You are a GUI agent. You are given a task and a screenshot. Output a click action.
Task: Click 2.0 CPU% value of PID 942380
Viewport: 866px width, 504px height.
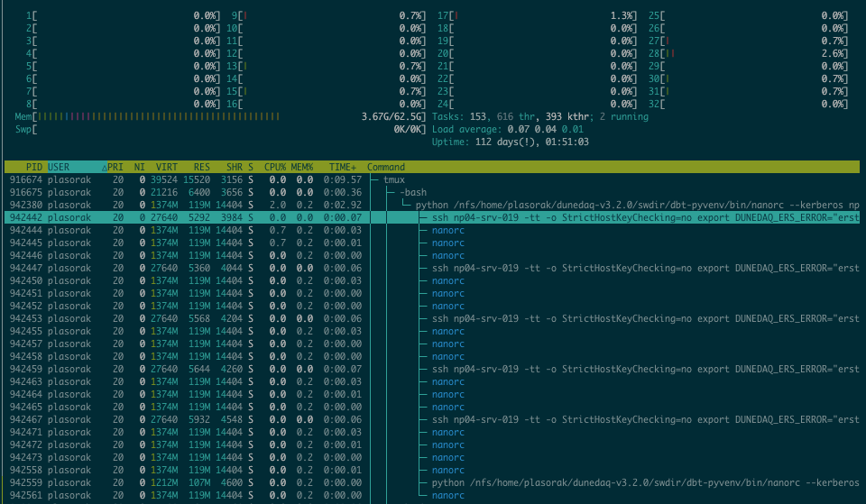[x=278, y=205]
